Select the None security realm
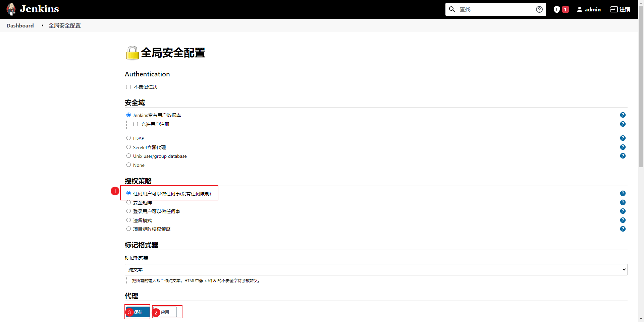The width and height of the screenshot is (644, 322). [128, 165]
